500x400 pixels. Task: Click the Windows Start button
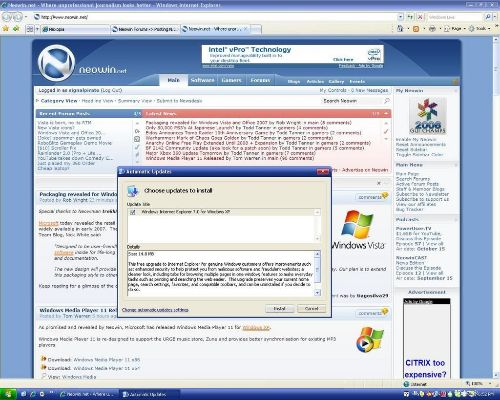click(8, 394)
